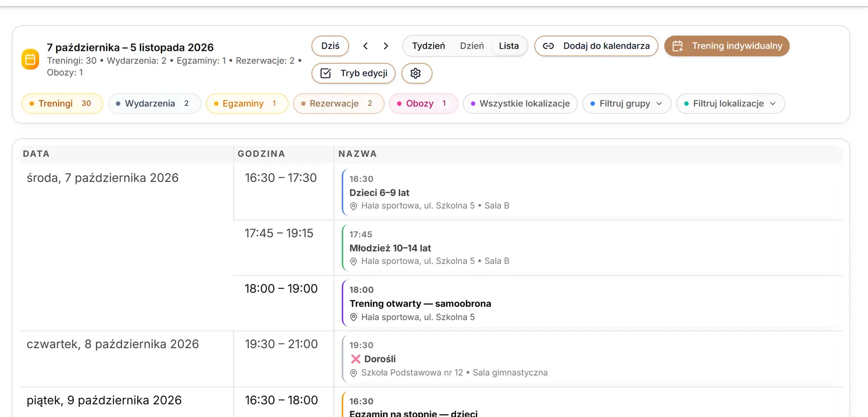Toggle the Treningi filter chip
Image resolution: width=868 pixels, height=417 pixels.
point(62,103)
